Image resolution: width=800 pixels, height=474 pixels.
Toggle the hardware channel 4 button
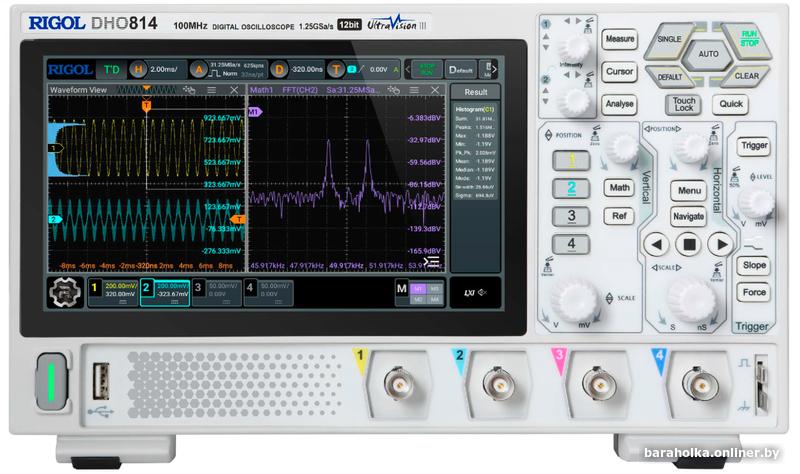pyautogui.click(x=571, y=244)
